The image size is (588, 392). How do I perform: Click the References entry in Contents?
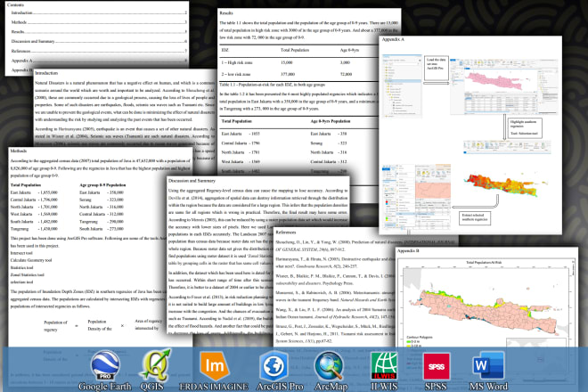[x=99, y=51]
